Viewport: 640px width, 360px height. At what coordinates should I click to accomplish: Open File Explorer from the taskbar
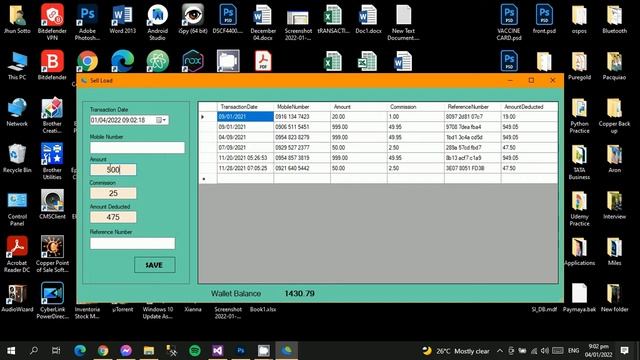(x=149, y=350)
